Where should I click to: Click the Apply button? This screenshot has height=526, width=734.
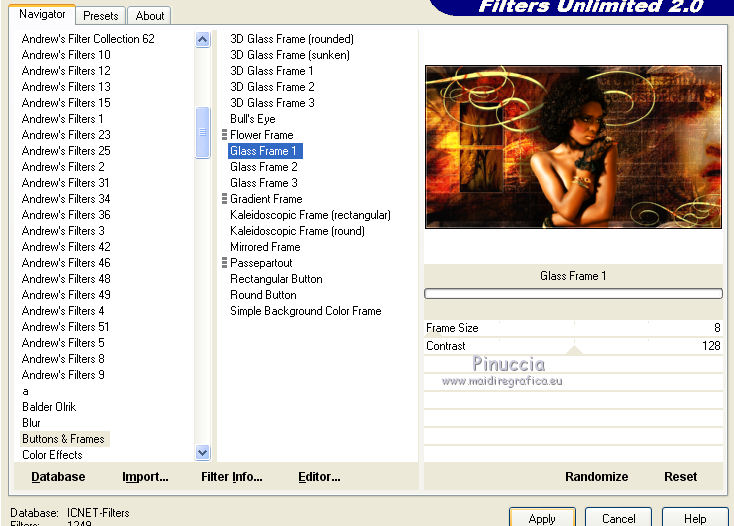point(542,518)
